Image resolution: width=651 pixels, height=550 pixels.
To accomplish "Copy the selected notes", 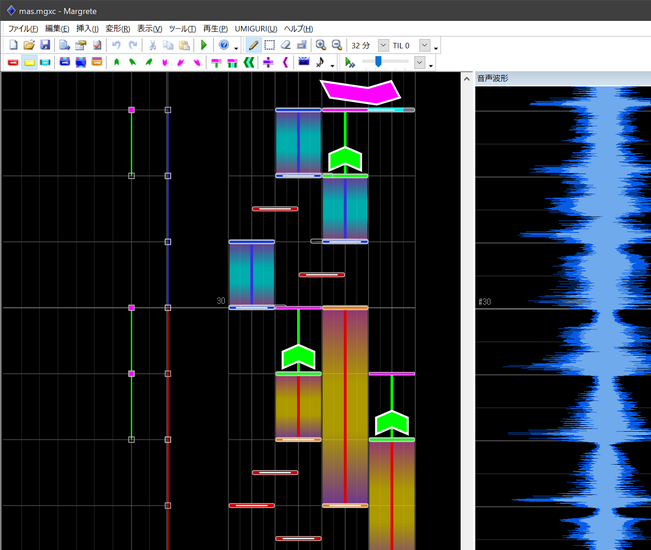I will point(168,45).
